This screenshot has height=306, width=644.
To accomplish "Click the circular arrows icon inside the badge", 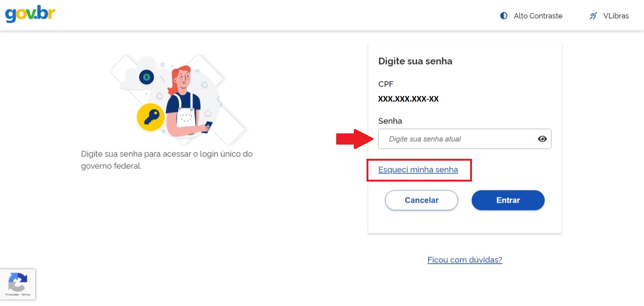I will click(17, 282).
